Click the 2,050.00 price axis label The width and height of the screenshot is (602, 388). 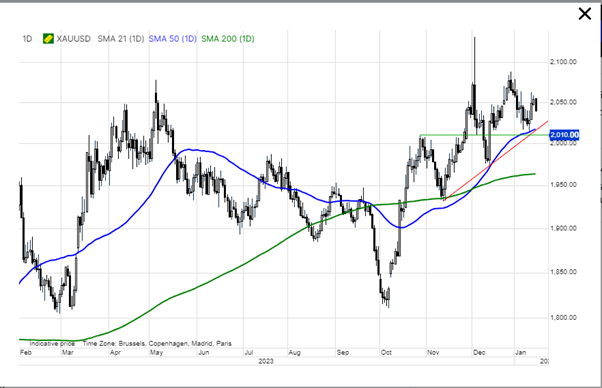563,102
